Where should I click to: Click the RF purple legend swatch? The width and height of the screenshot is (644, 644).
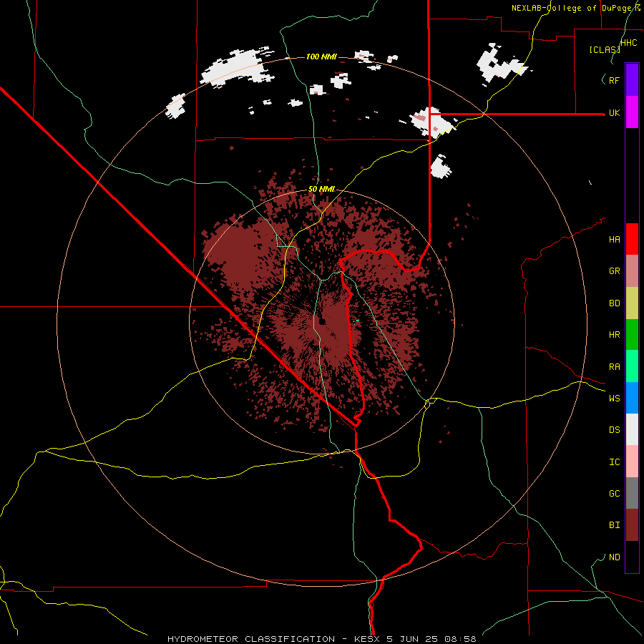tap(632, 80)
